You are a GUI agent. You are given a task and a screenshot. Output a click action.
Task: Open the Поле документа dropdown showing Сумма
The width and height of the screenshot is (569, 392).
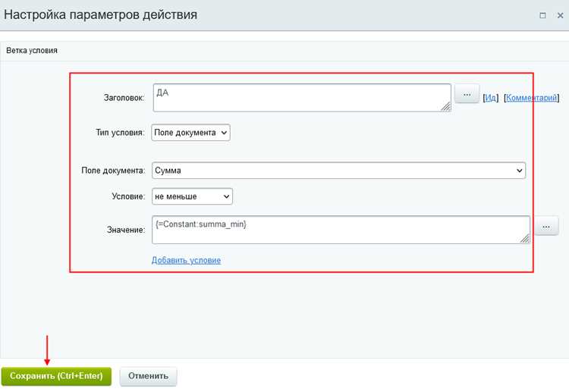click(x=338, y=171)
